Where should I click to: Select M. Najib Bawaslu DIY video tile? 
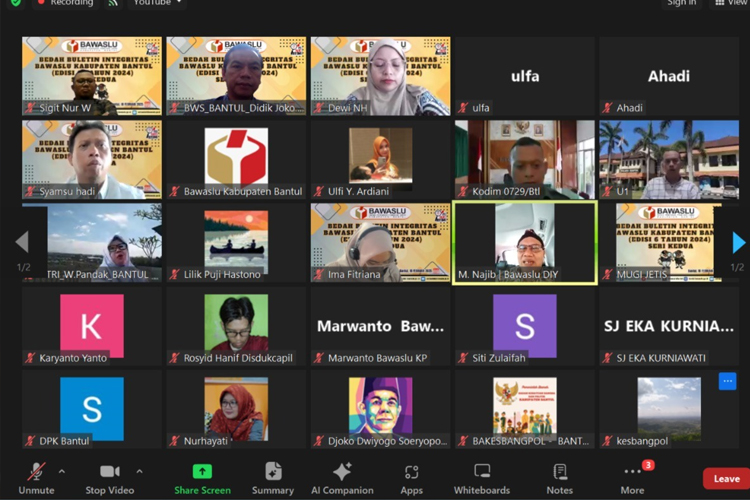(525, 243)
